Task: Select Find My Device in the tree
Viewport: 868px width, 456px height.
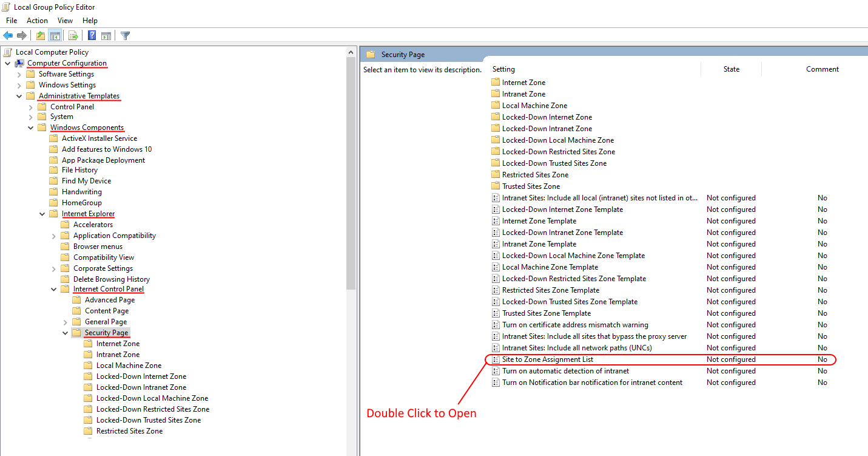Action: (x=86, y=181)
